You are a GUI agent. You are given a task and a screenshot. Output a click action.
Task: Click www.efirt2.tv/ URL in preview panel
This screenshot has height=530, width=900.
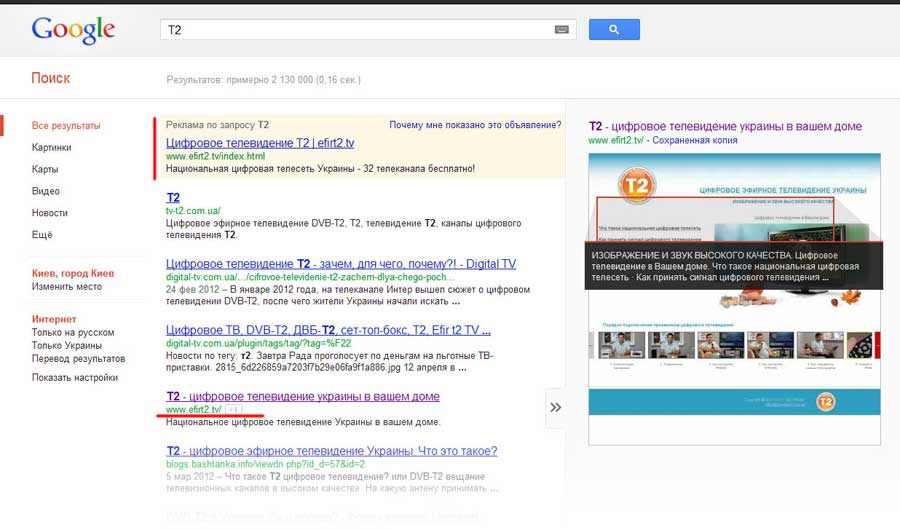(616, 140)
